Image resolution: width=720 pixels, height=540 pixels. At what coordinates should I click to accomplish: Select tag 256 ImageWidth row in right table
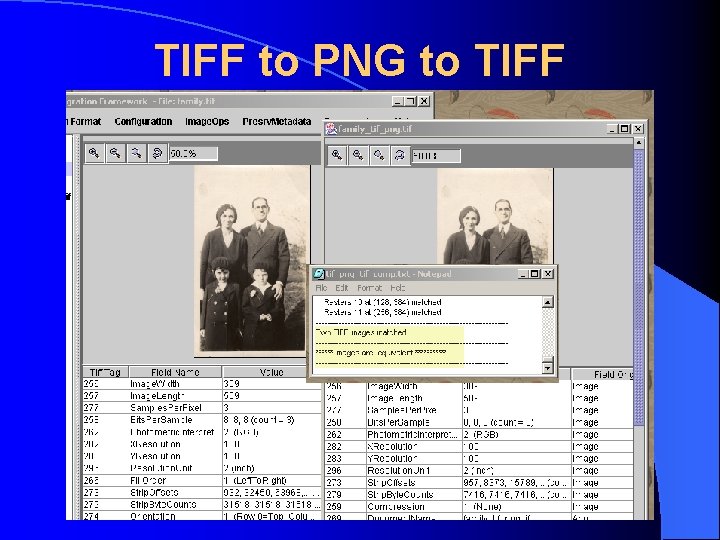(479, 386)
